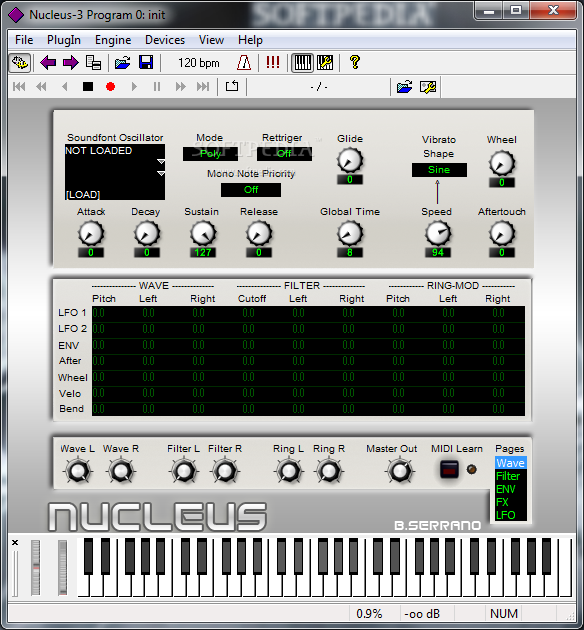Start recording with the red circle

(x=110, y=86)
